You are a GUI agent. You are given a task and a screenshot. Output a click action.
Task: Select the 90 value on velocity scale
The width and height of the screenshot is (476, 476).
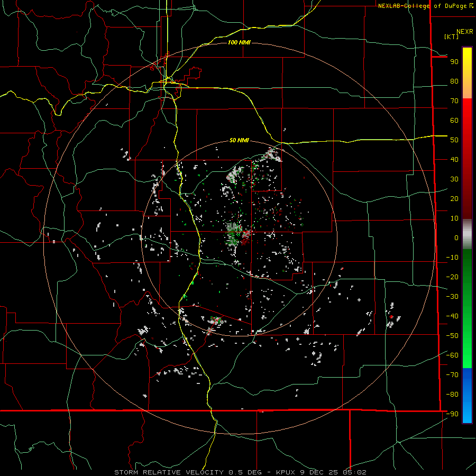coord(454,62)
